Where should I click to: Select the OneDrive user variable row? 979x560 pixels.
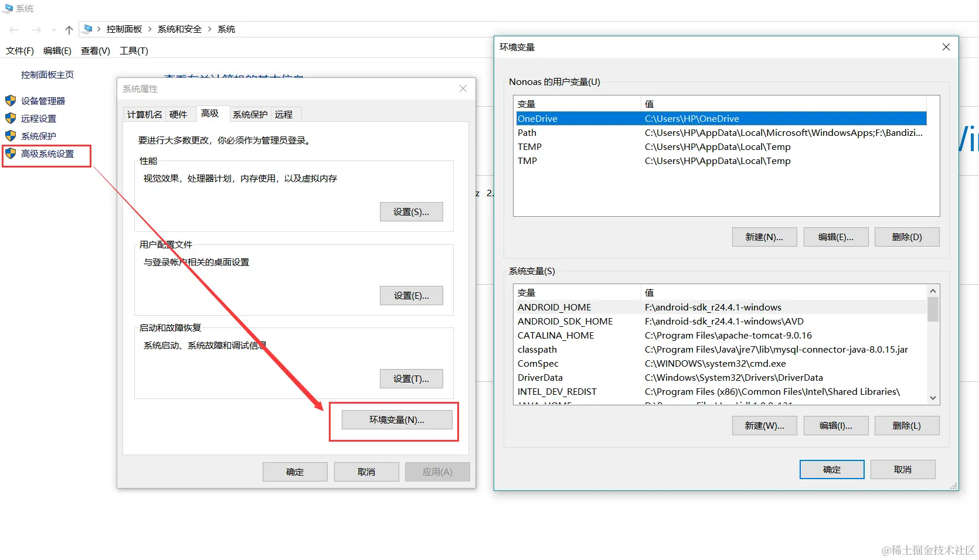point(720,118)
